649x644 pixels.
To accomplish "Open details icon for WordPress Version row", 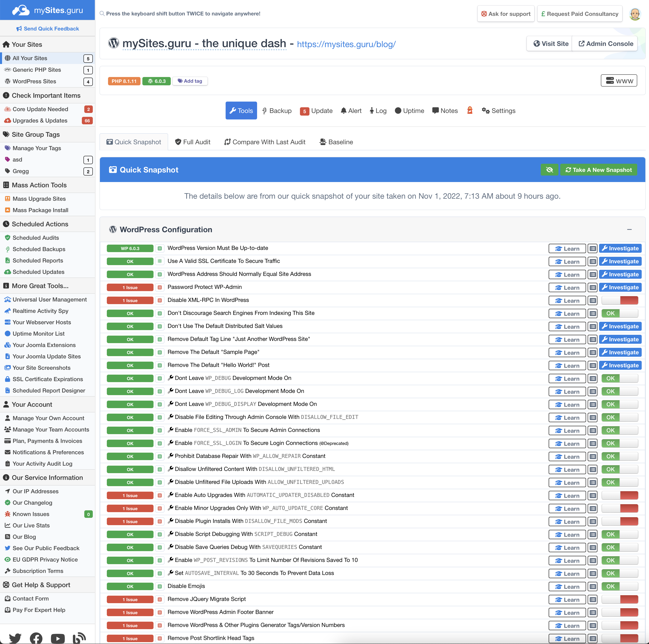I will 593,248.
